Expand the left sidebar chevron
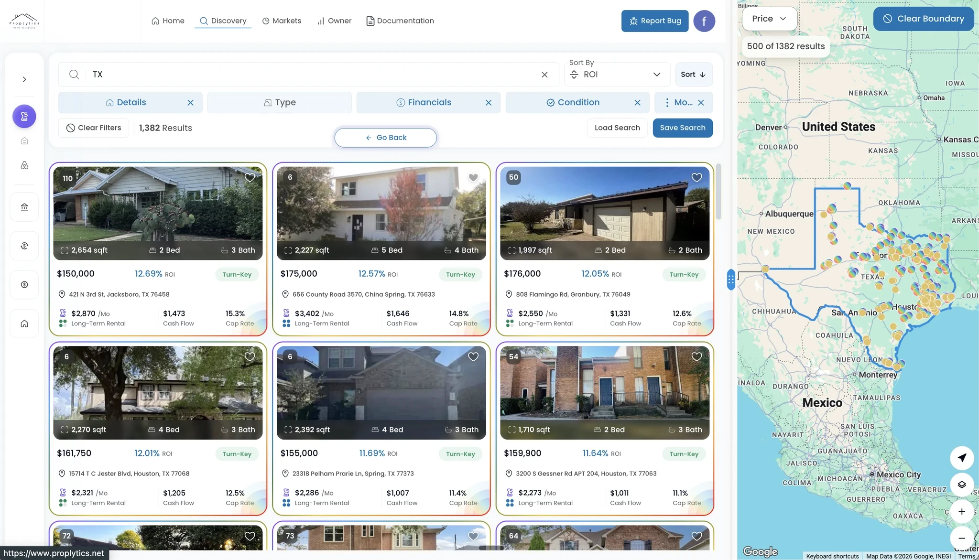Viewport: 979px width, 560px height. point(24,79)
